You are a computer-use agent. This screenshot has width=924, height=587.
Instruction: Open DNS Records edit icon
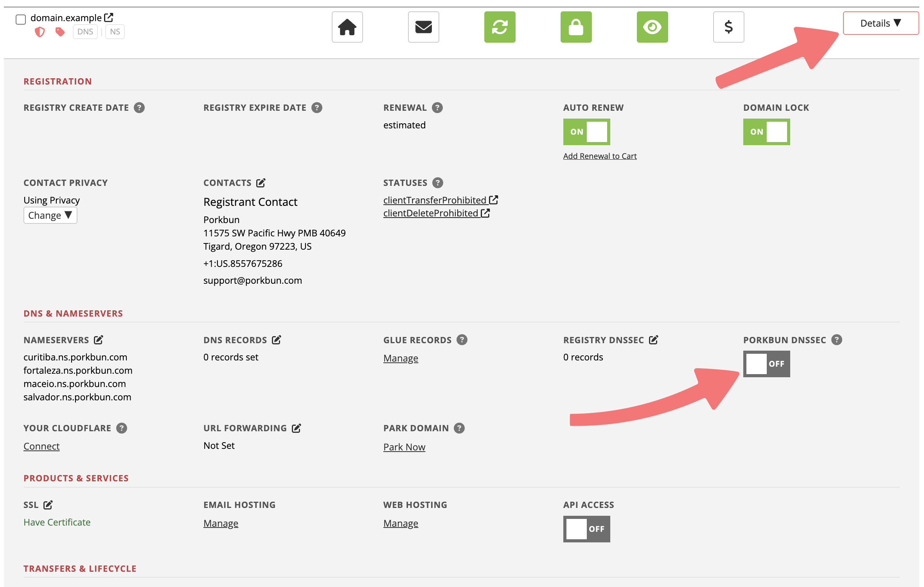[277, 340]
